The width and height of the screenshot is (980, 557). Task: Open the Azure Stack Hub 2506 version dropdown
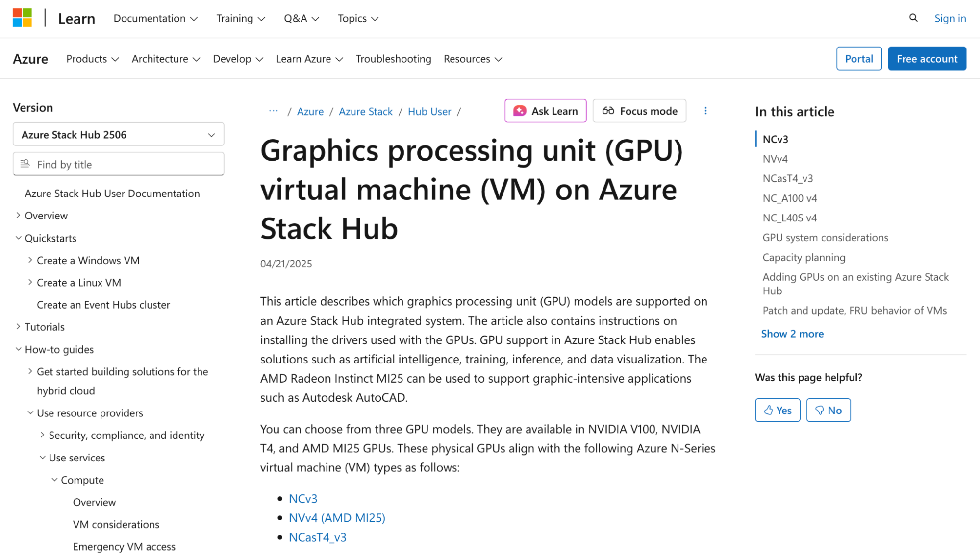pos(118,134)
